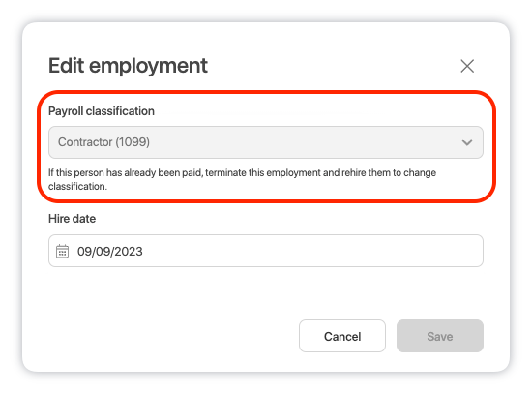The image size is (532, 394).
Task: Click the Payroll classification label
Action: tap(102, 111)
